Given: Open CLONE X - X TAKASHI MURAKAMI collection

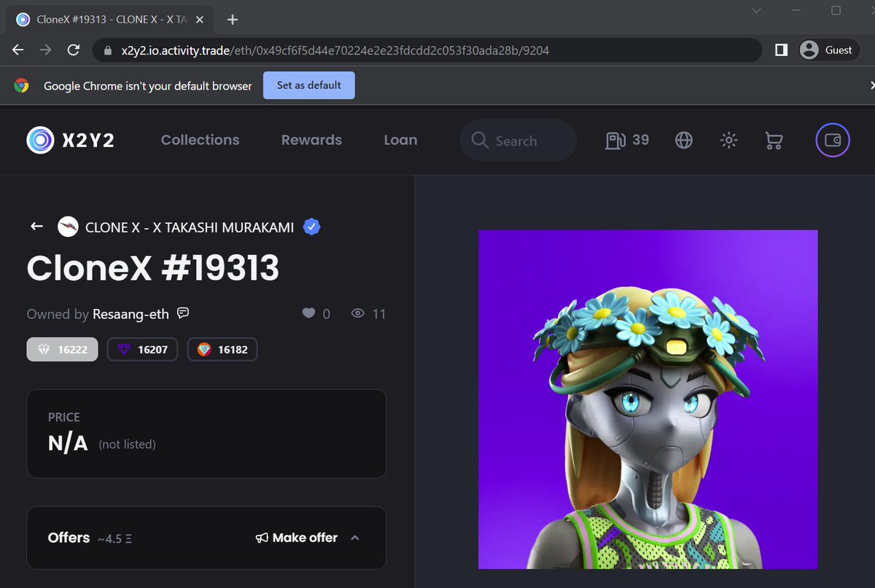Looking at the screenshot, I should coord(190,227).
